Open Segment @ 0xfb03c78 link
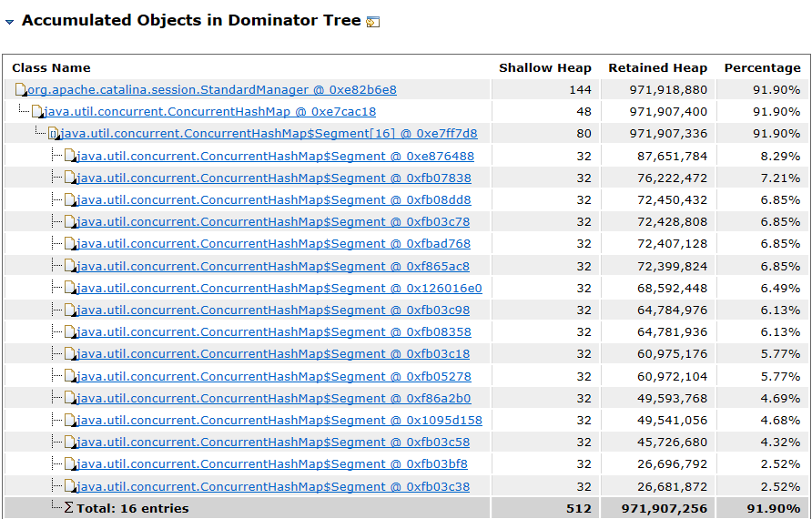This screenshot has width=812, height=519. [x=273, y=221]
